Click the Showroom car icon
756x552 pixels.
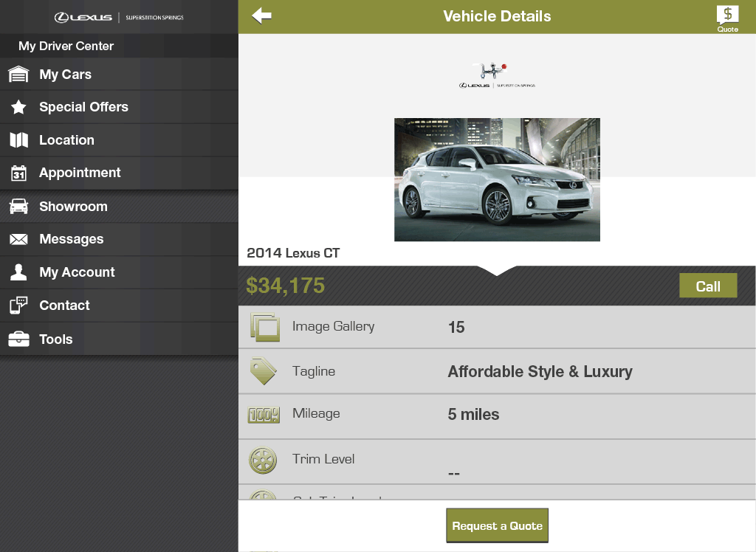[18, 207]
